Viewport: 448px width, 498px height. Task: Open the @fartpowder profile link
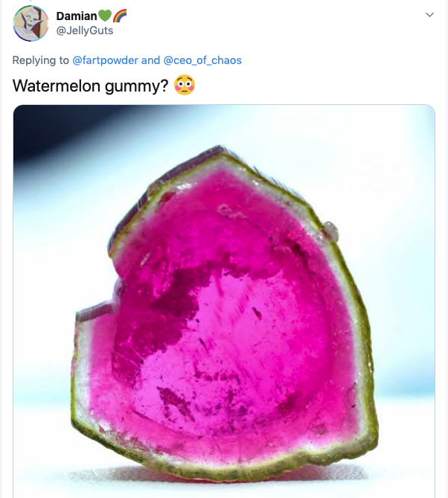pyautogui.click(x=105, y=60)
